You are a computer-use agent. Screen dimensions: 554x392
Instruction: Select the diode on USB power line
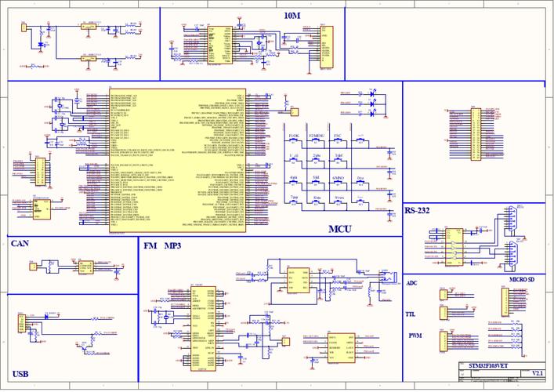tap(47, 317)
